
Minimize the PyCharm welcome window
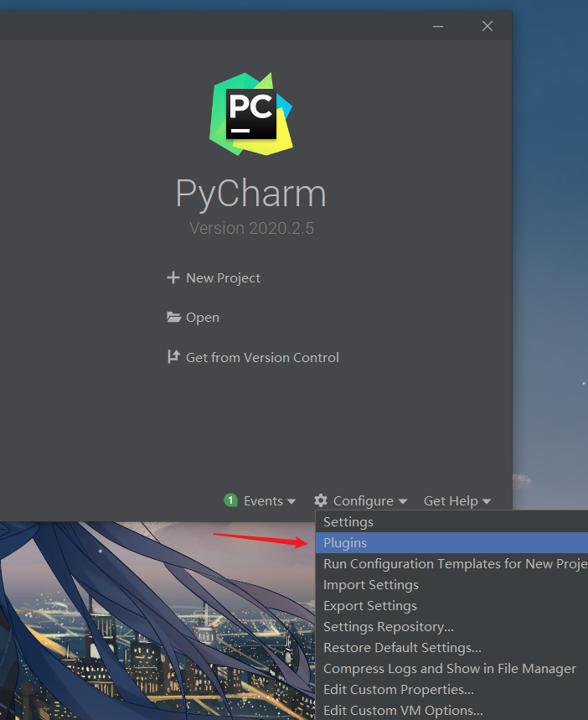pos(438,26)
